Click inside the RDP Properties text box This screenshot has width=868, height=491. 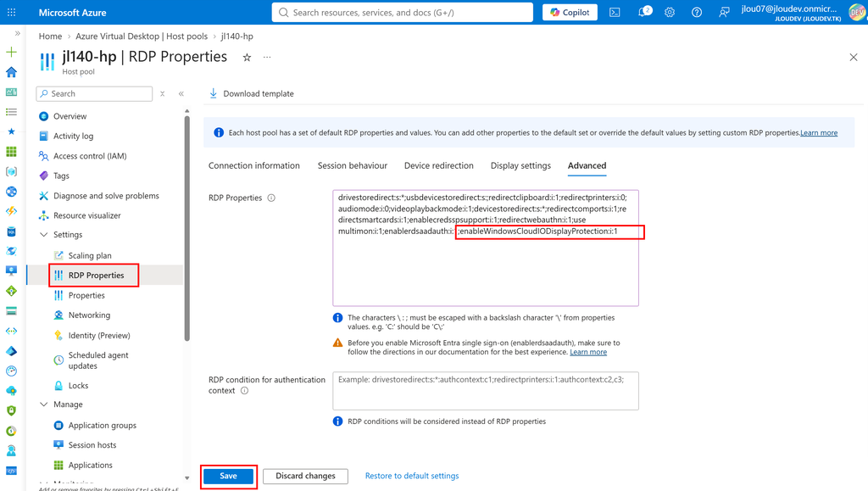486,248
